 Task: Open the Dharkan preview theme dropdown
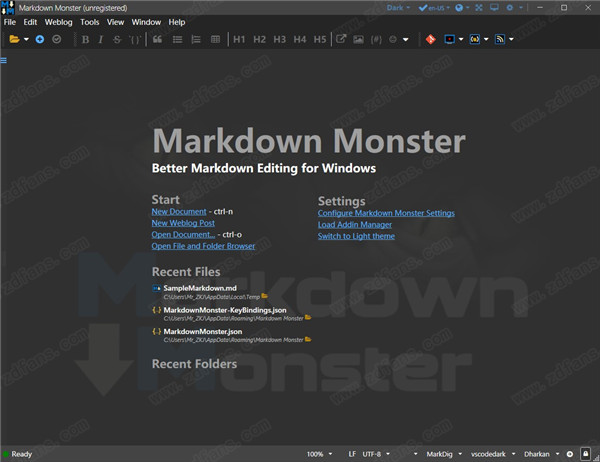[541, 454]
